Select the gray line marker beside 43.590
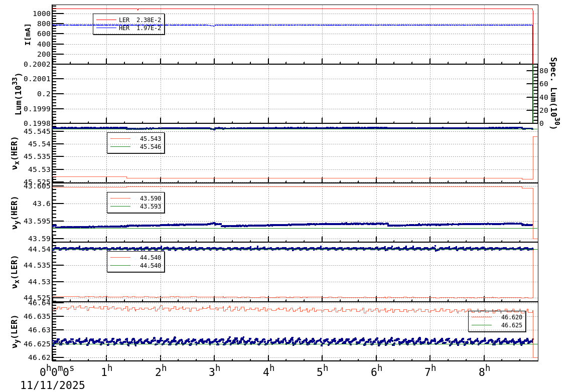579x392 pixels. 120,198
